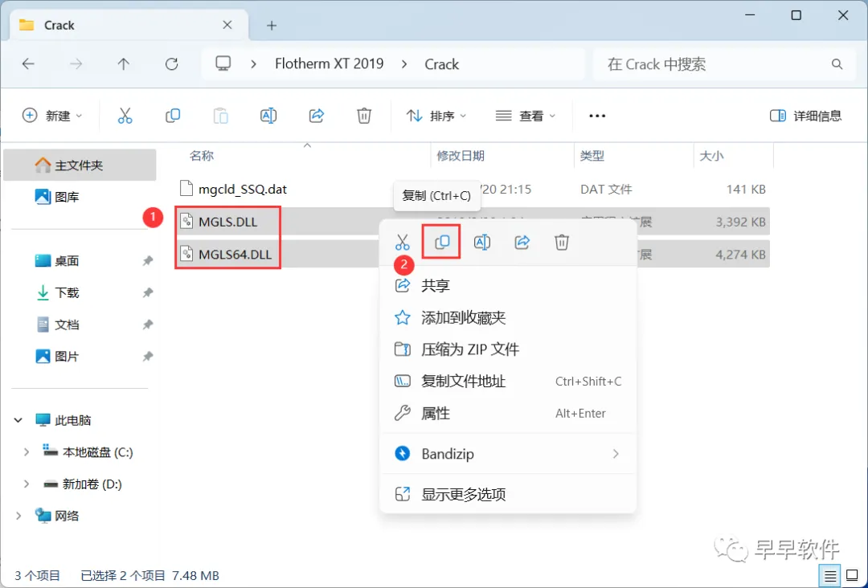Image resolution: width=868 pixels, height=588 pixels.
Task: Copy the files from the context menu
Action: pos(442,242)
